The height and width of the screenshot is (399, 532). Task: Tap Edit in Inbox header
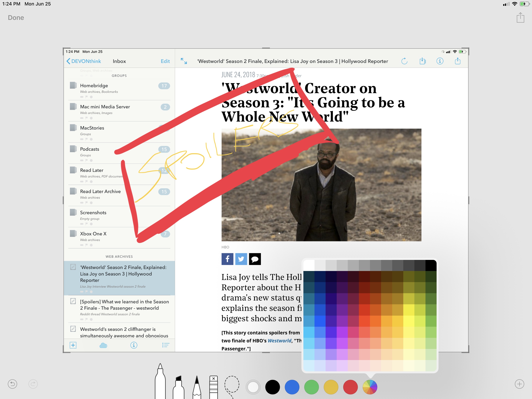(x=165, y=61)
